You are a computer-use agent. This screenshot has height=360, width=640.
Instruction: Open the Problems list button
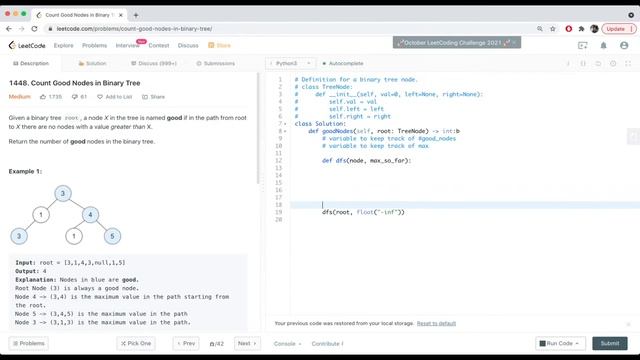(x=29, y=343)
